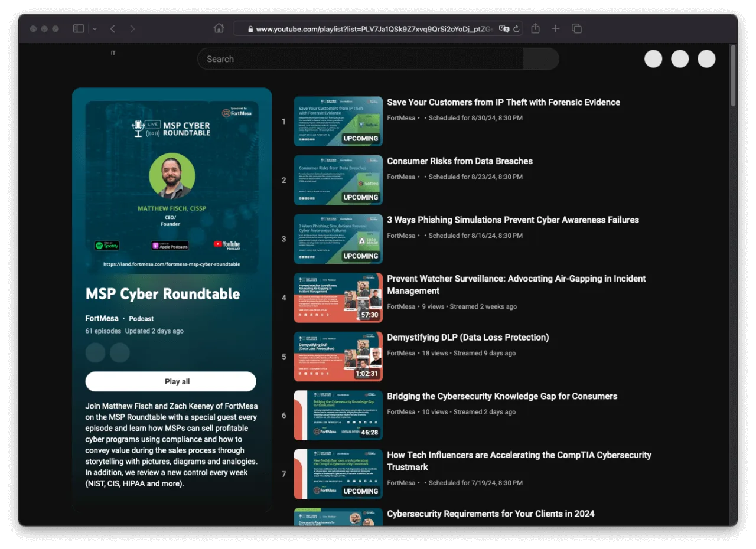
Task: Open FortMesa channel under Bridging Knowledge Gap video
Action: [401, 412]
